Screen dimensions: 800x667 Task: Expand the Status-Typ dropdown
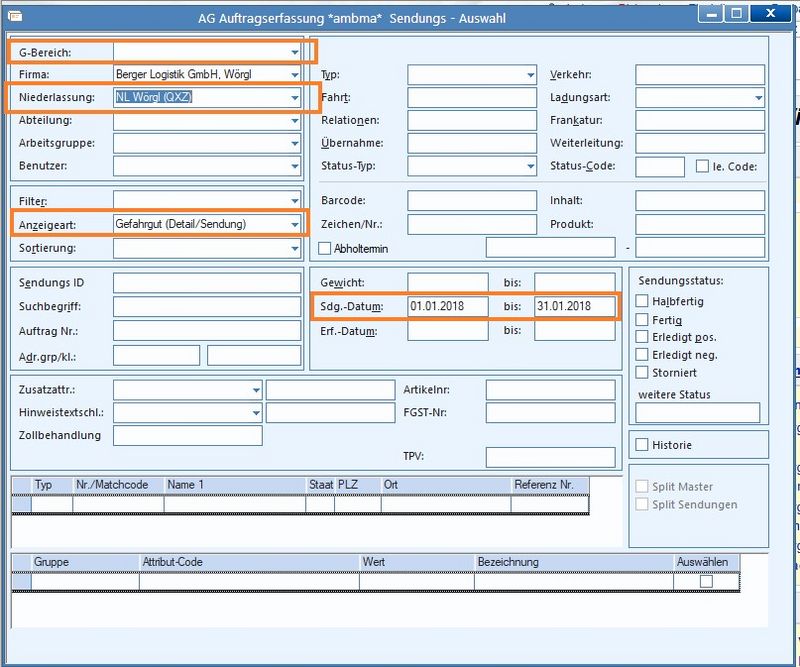531,166
